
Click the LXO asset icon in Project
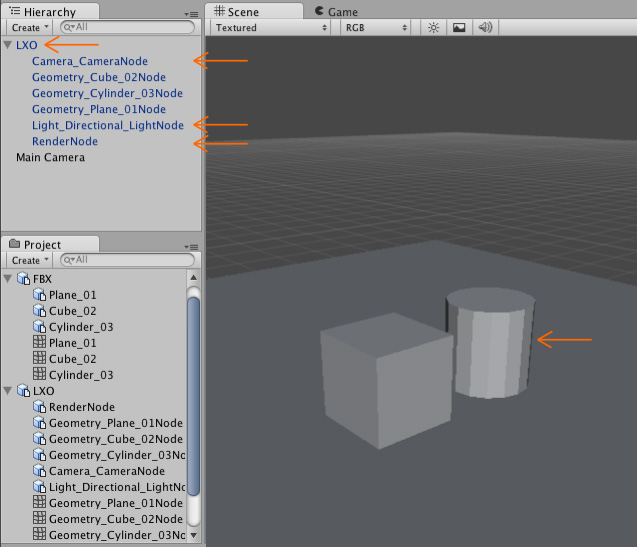coord(24,391)
